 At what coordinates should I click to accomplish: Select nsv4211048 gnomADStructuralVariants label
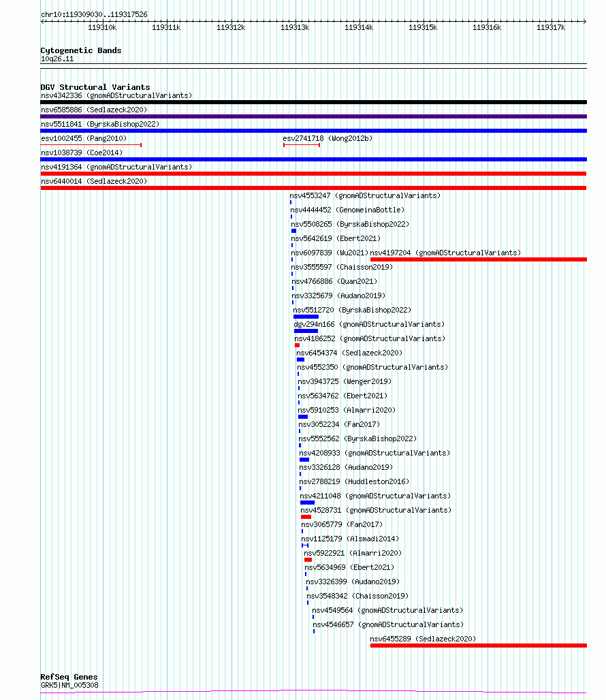pyautogui.click(x=375, y=496)
